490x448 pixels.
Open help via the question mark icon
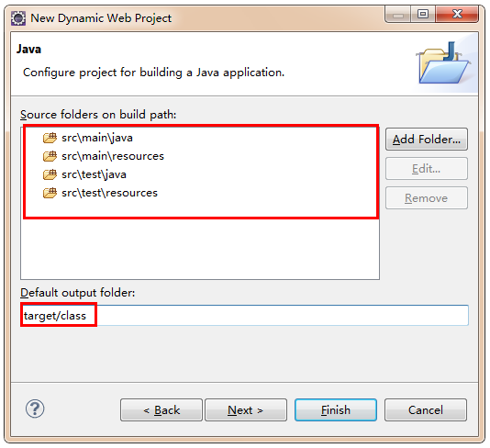(x=35, y=409)
